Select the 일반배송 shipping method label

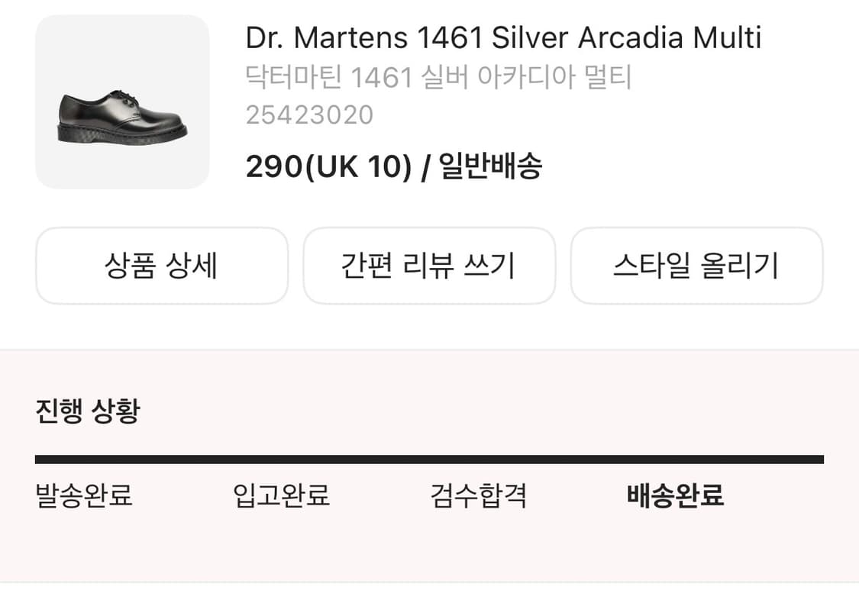click(x=489, y=168)
